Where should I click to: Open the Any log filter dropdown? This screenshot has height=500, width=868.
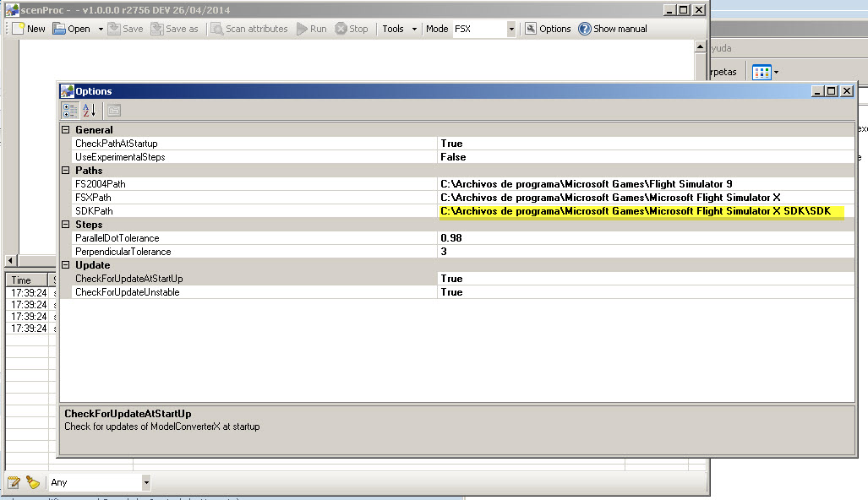pos(146,482)
